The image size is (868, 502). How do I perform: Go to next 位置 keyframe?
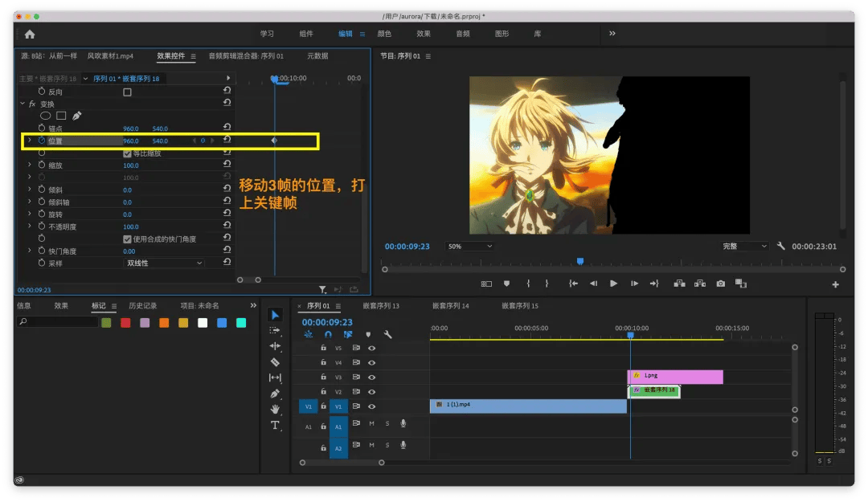(x=212, y=141)
